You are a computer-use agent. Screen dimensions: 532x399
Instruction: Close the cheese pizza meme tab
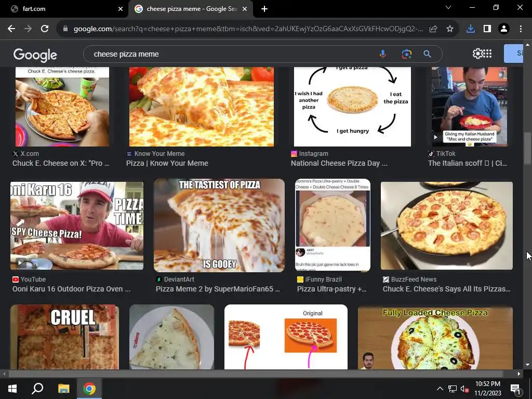[245, 9]
